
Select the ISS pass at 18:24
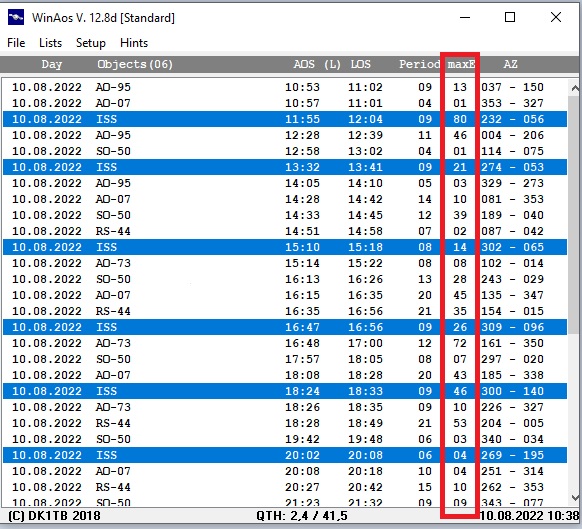coord(285,391)
